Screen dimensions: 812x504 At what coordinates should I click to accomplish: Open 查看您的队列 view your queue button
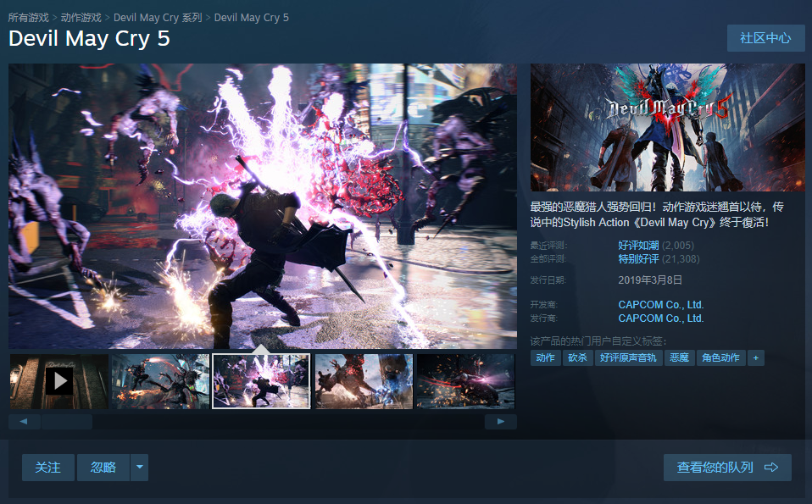click(x=727, y=468)
